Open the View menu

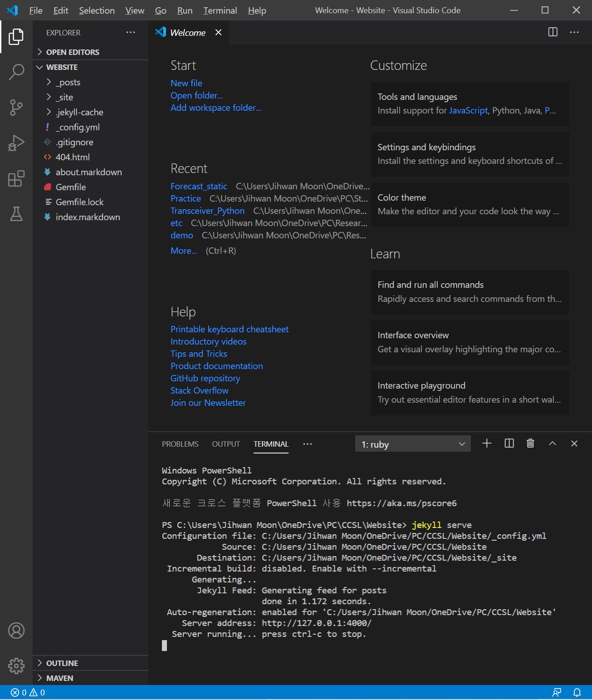(x=135, y=10)
